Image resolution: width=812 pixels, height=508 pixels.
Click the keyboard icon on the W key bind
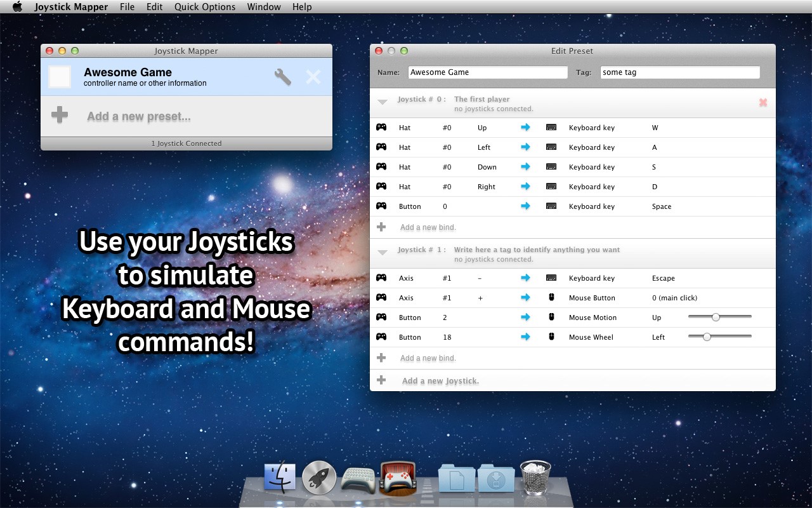(x=551, y=127)
